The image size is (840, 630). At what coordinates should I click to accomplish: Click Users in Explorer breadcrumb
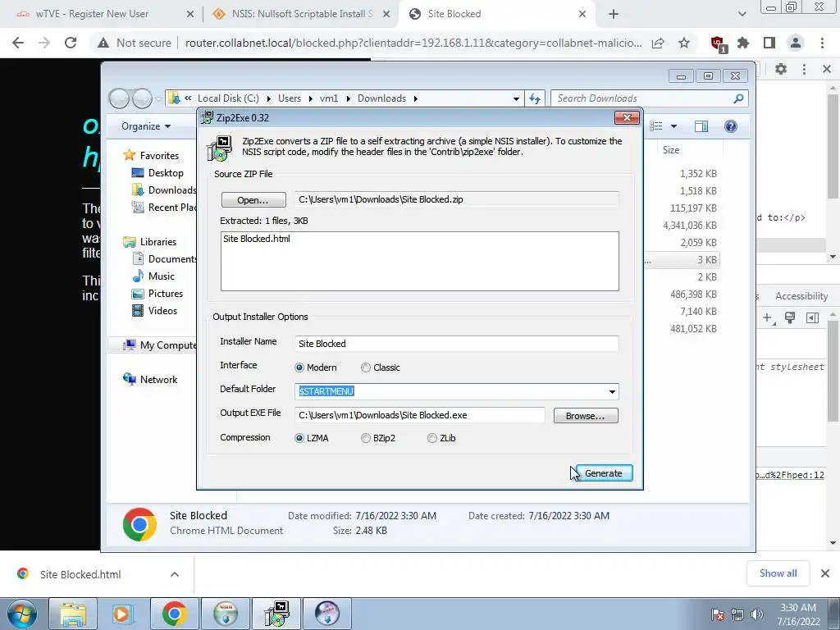(290, 98)
